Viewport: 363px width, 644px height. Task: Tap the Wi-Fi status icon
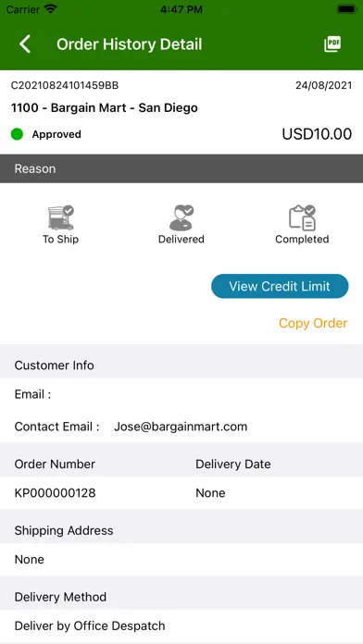[51, 9]
